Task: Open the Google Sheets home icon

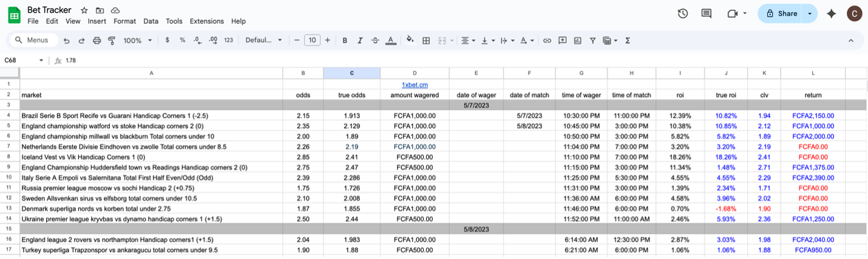Action: (x=14, y=15)
